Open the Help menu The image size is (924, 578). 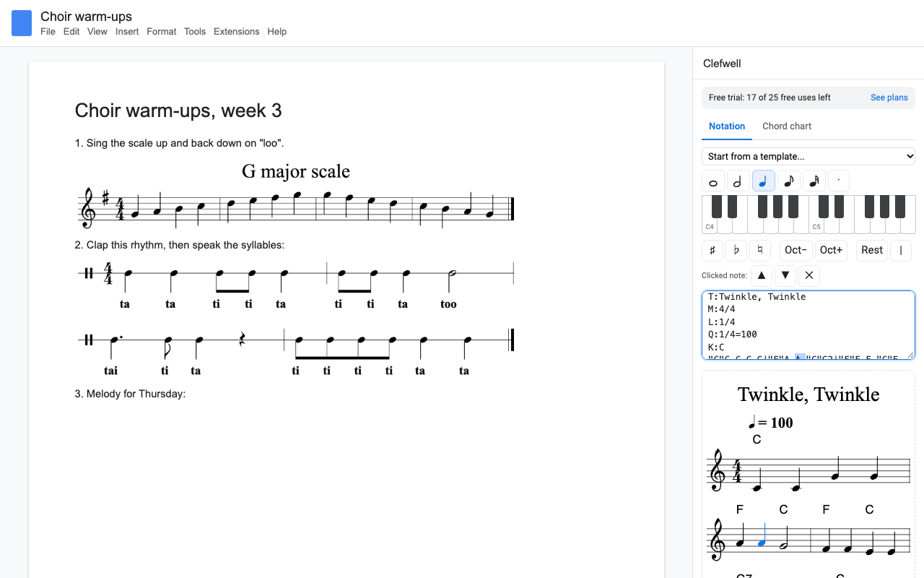[277, 32]
